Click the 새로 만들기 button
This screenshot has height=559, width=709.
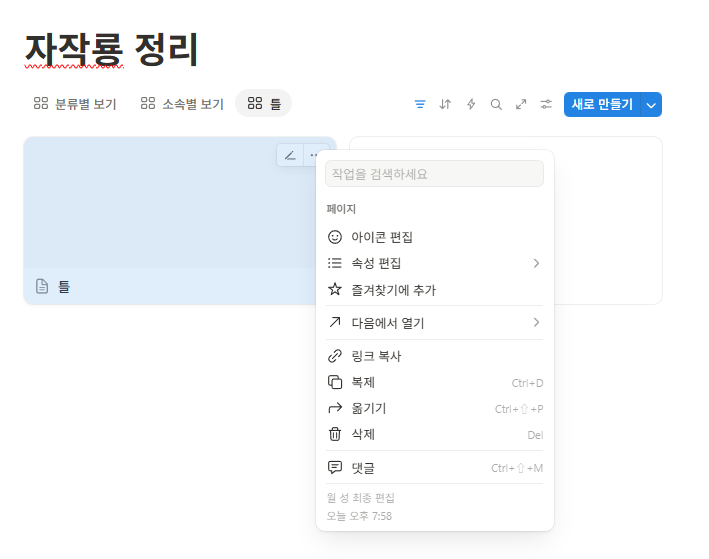(601, 104)
